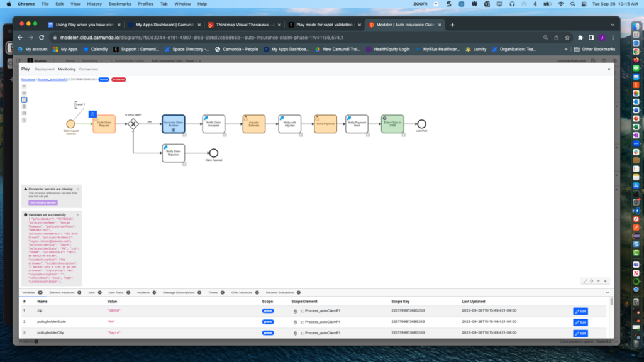Open the Connectors tab
This screenshot has width=644, height=362.
(x=88, y=69)
